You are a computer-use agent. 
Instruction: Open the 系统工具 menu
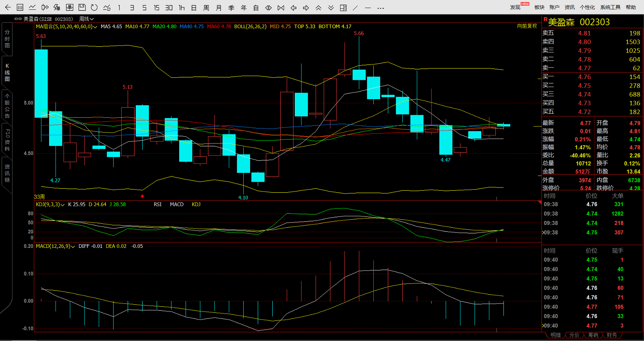coord(610,7)
